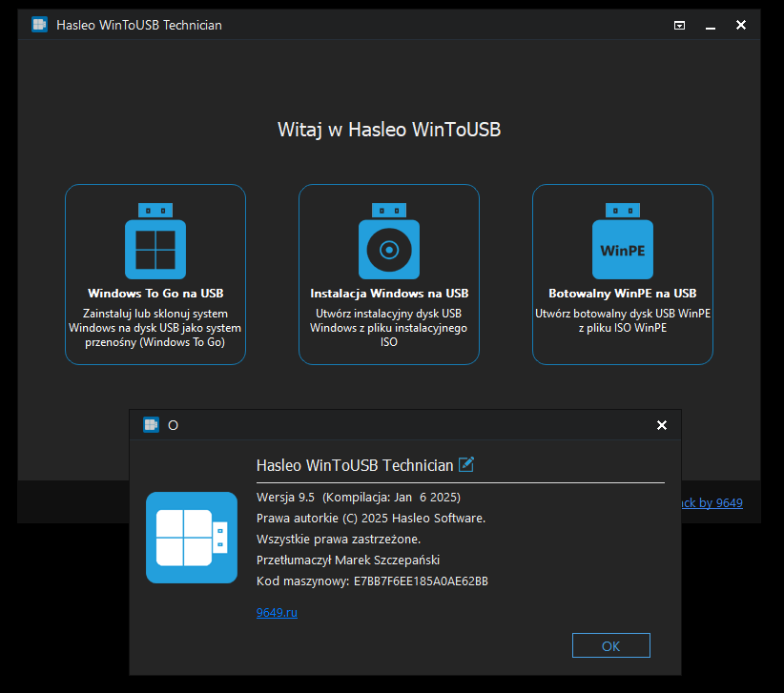
Task: Click 'Utwórz instalacyjny dysk USB' description text
Action: pyautogui.click(x=388, y=328)
